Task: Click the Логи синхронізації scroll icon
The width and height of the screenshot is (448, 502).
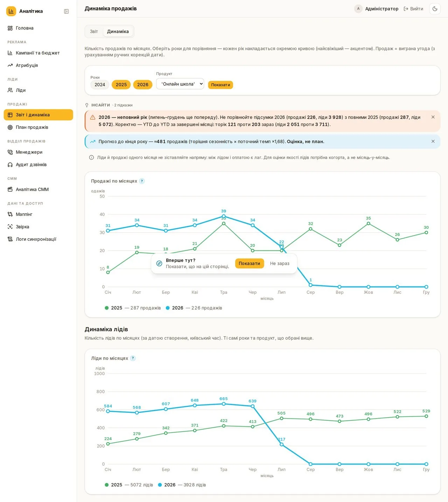Action: [10, 239]
